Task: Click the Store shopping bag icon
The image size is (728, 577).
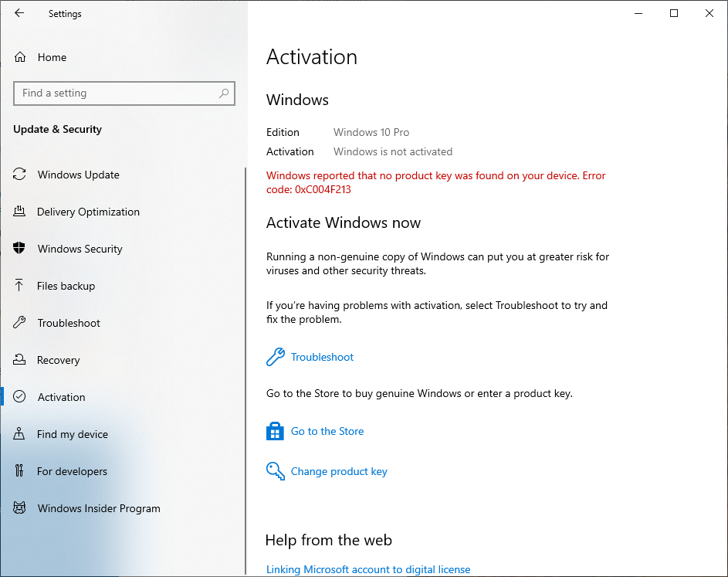Action: [275, 431]
